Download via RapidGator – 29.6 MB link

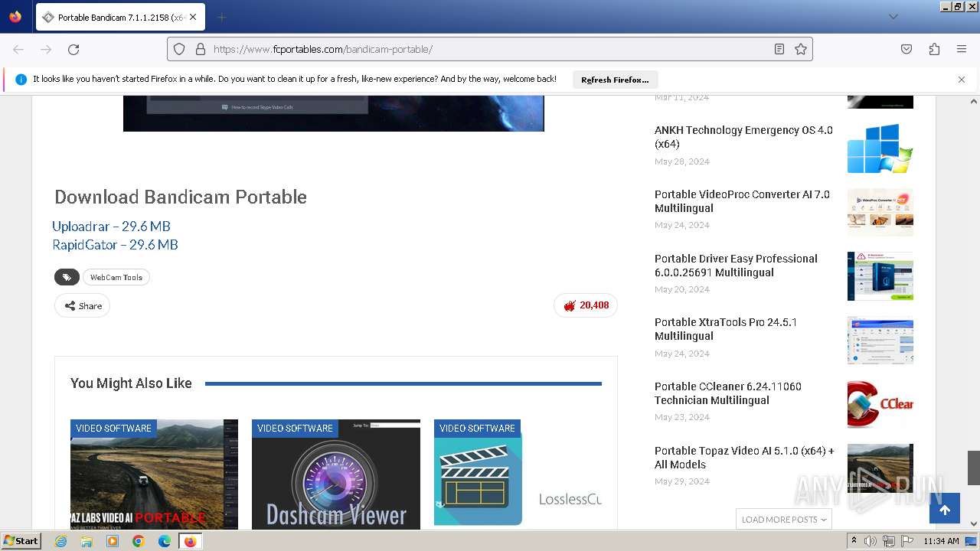pyautogui.click(x=115, y=245)
